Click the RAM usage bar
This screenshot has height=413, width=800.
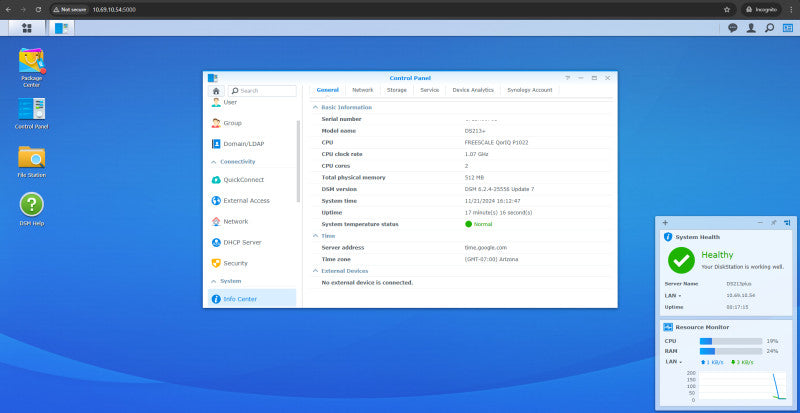[x=731, y=351]
